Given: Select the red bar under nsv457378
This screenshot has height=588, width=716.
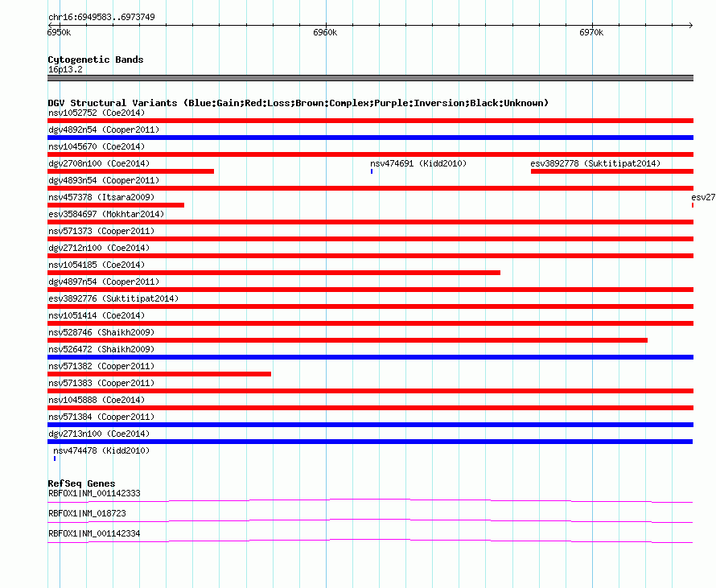Looking at the screenshot, I should pos(116,205).
